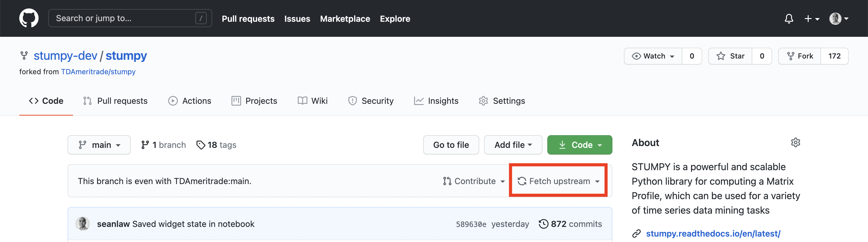Switch to the Wiki tab
Viewport: 868px width, 242px height.
point(312,100)
